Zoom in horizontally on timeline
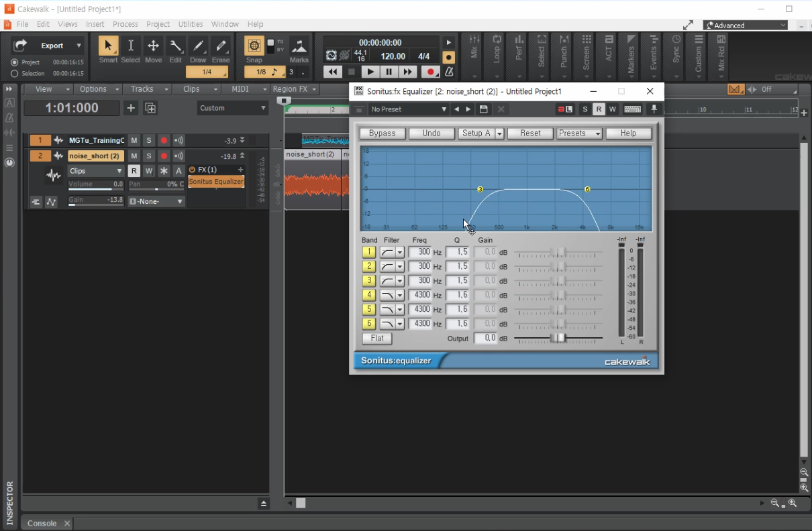 [x=793, y=503]
